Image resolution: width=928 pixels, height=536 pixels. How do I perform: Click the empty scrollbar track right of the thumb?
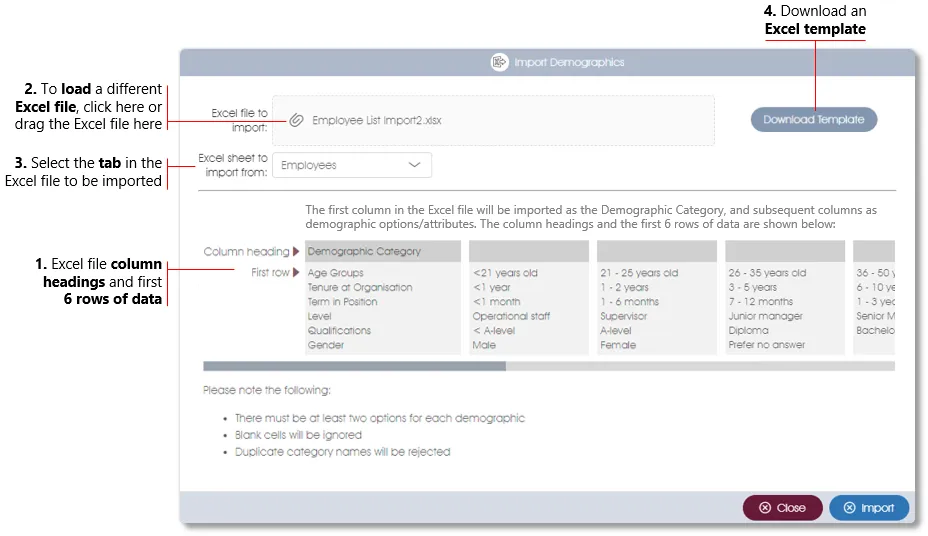point(700,366)
